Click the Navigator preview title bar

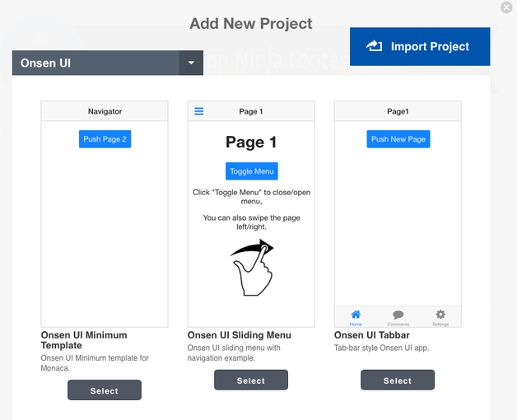coord(105,111)
